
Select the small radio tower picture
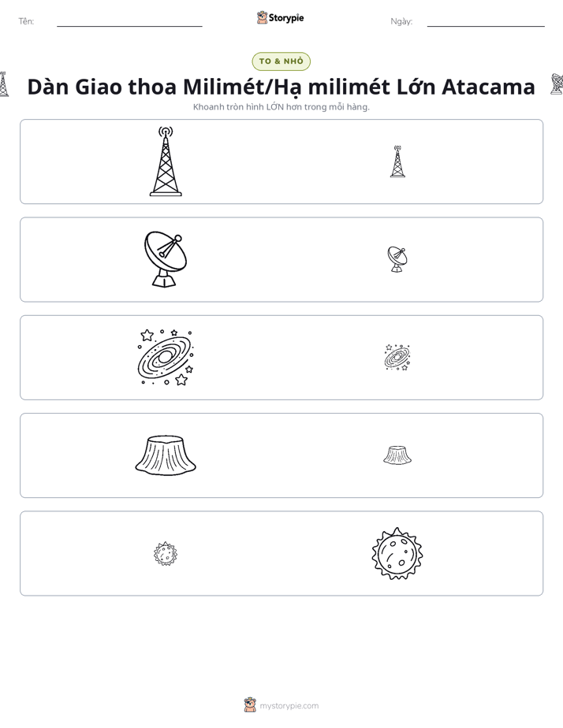[x=397, y=162]
